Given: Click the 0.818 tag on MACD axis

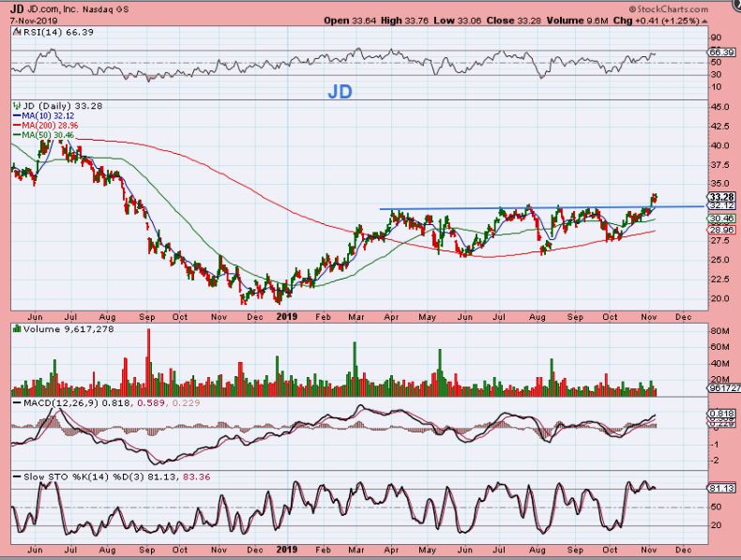Looking at the screenshot, I should pyautogui.click(x=721, y=414).
